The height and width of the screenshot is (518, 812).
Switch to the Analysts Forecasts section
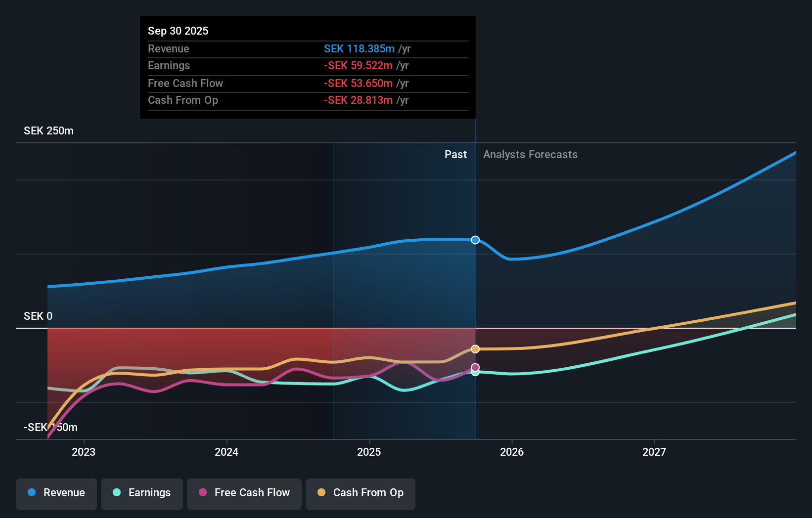(530, 154)
